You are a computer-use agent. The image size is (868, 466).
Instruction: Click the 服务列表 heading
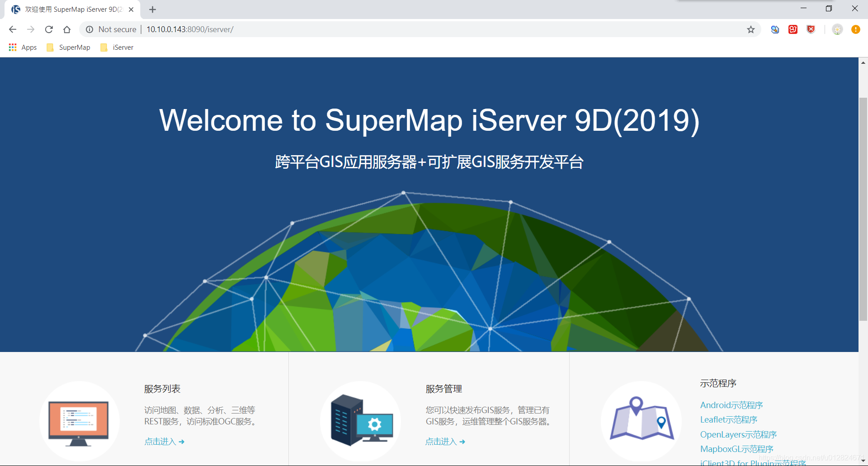162,389
